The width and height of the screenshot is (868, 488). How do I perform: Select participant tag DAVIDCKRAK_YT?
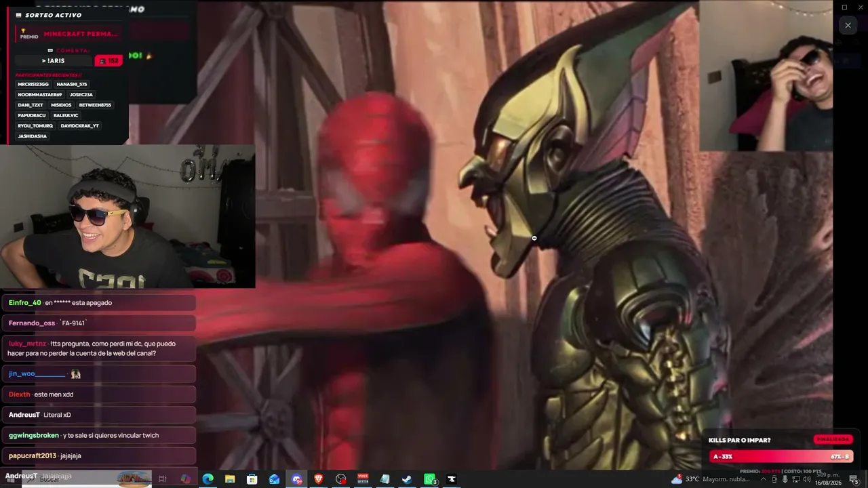click(80, 126)
